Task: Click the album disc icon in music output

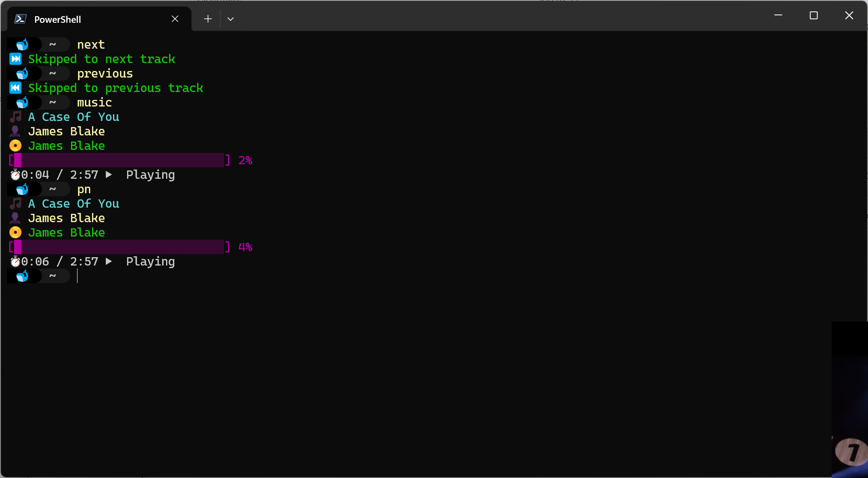Action: [15, 145]
